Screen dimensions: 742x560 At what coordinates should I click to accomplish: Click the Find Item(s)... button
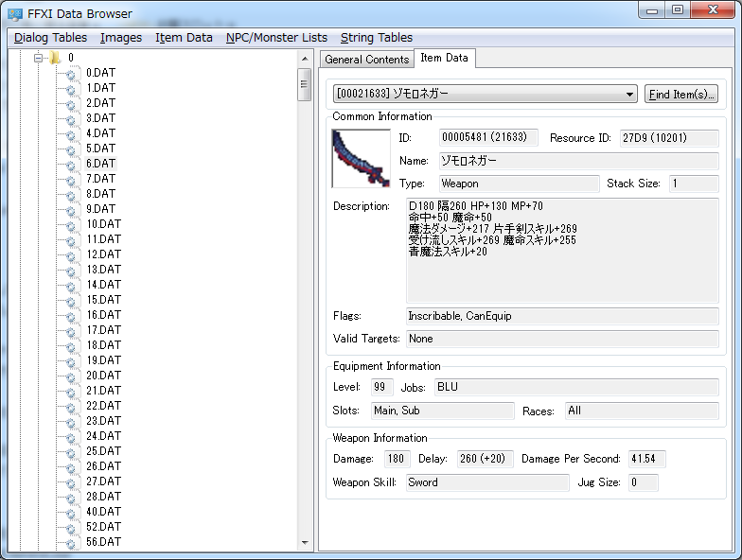pos(681,95)
